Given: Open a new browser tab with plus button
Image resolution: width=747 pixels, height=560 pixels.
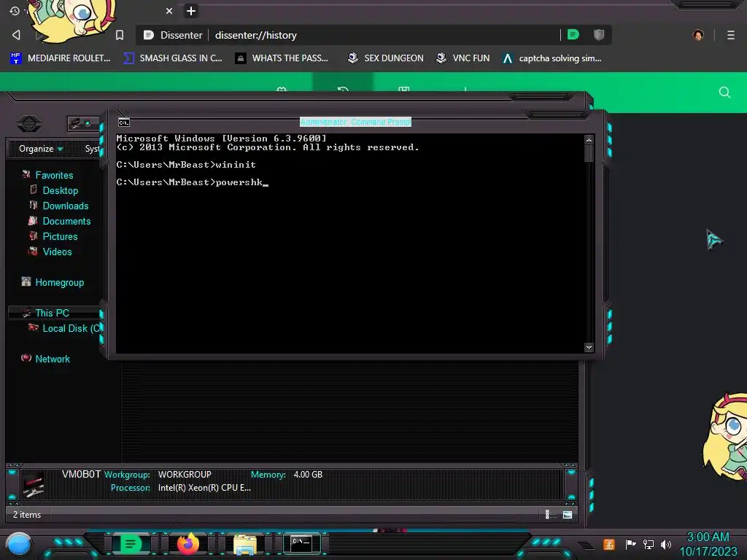Looking at the screenshot, I should (191, 10).
